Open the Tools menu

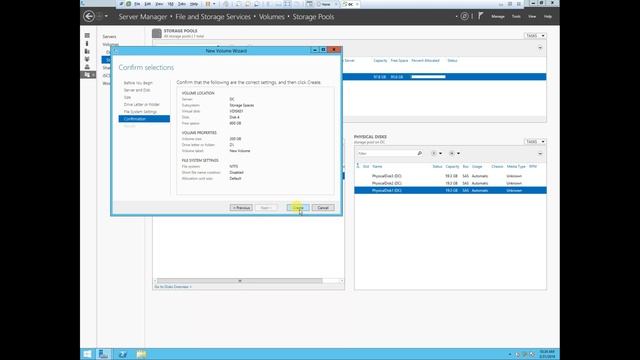point(516,16)
